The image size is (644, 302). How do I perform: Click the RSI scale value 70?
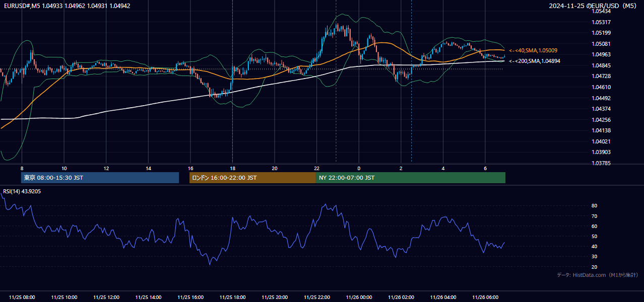tap(594, 216)
